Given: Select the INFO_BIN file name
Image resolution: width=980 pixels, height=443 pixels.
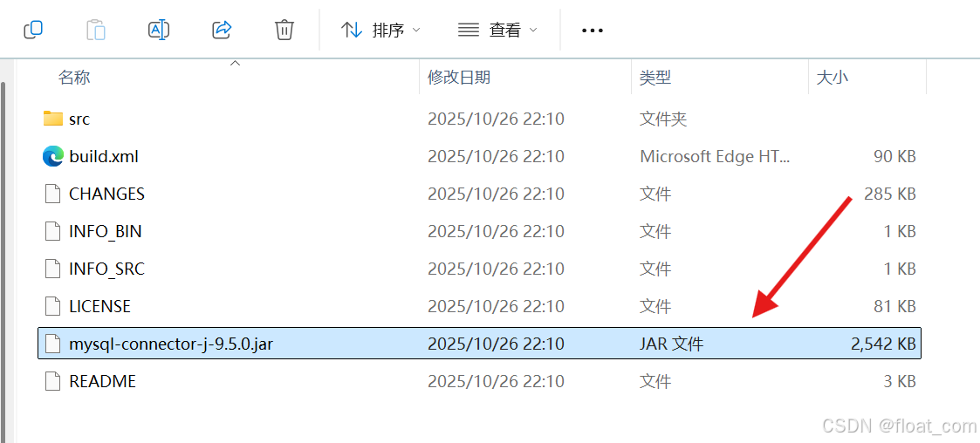Looking at the screenshot, I should (105, 232).
